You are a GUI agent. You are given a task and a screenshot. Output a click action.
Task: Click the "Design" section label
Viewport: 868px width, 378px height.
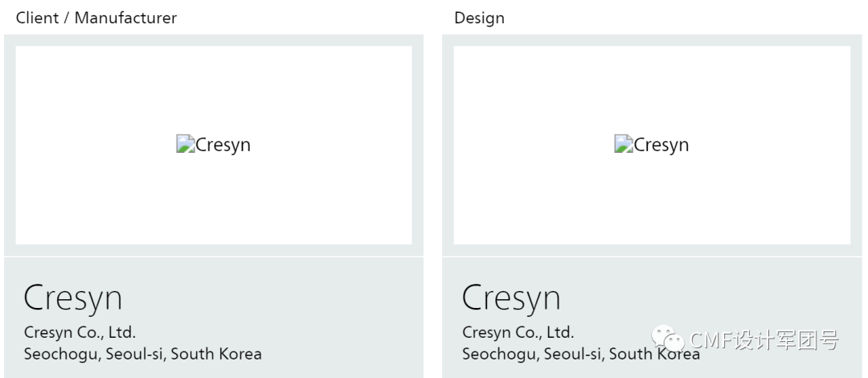tap(479, 18)
